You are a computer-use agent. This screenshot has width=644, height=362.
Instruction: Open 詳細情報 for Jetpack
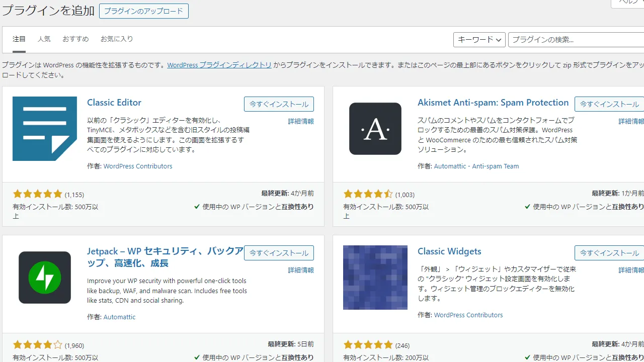(x=301, y=270)
